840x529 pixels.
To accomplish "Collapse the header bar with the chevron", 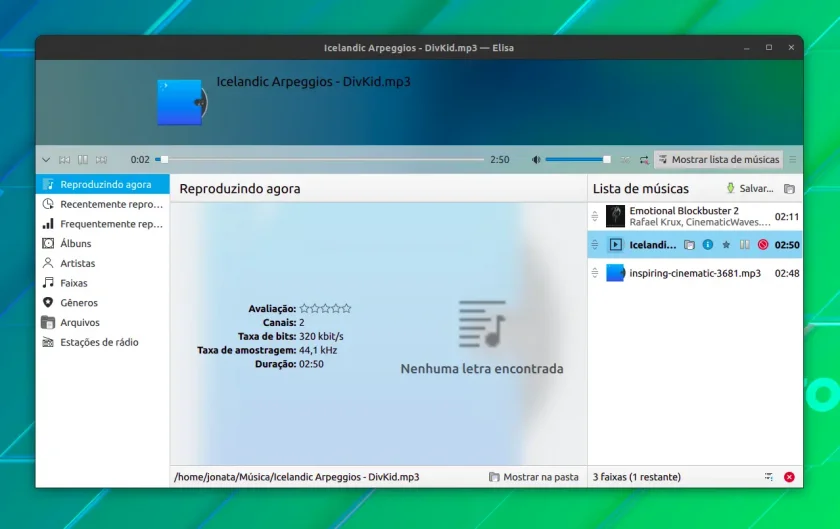I will (x=46, y=160).
